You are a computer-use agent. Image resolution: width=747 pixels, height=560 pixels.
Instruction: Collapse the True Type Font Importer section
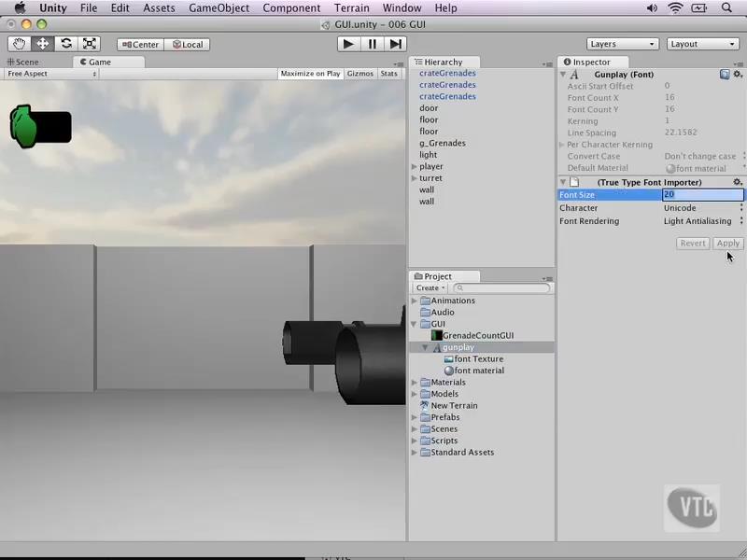[563, 182]
